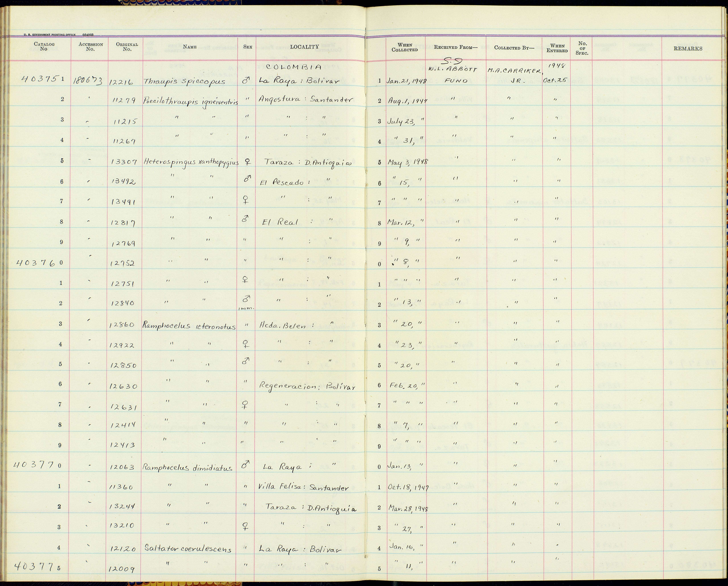Click the 'RECEIVED FROM—' column header
Image resolution: width=728 pixels, height=586 pixels.
coord(456,47)
